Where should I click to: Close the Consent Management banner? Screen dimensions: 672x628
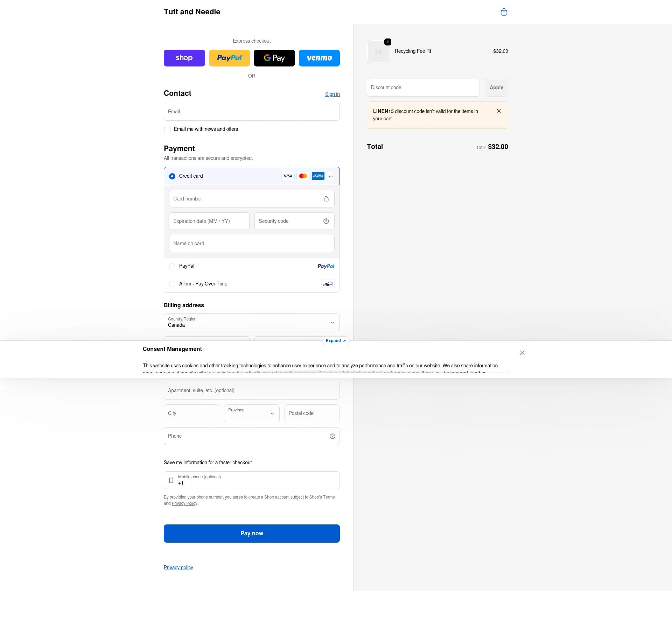point(522,353)
